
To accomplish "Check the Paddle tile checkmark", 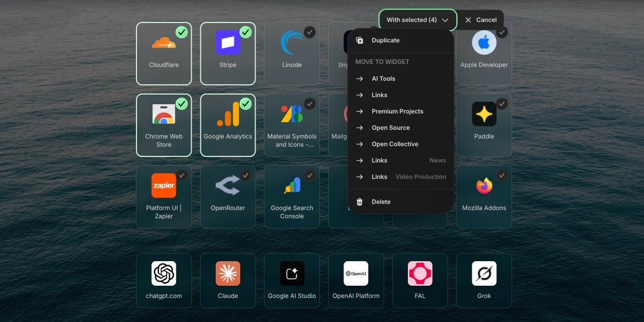I will (502, 104).
